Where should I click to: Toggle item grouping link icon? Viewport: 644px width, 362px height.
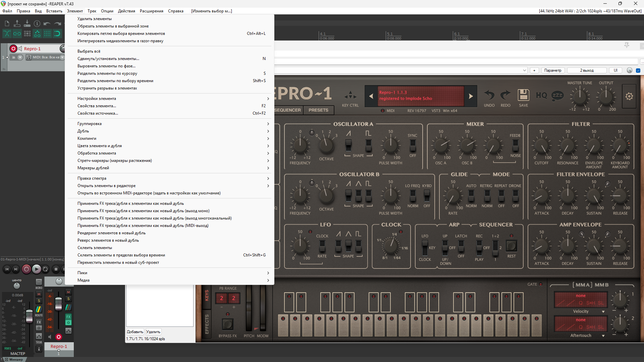pos(17,34)
